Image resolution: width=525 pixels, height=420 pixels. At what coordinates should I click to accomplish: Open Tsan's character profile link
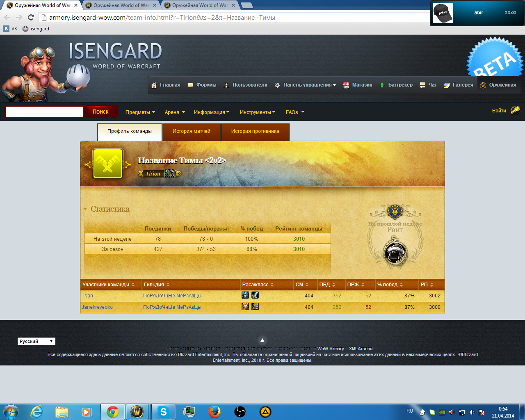(87, 295)
